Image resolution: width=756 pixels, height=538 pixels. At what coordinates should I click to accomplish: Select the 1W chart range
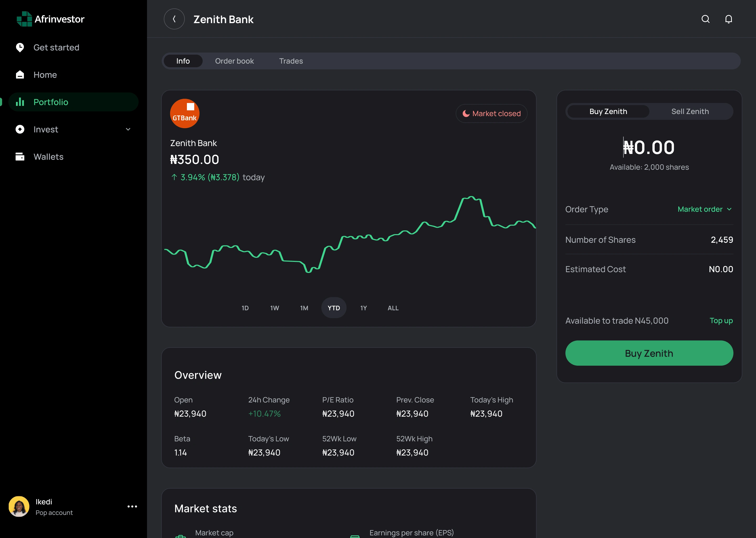click(274, 308)
